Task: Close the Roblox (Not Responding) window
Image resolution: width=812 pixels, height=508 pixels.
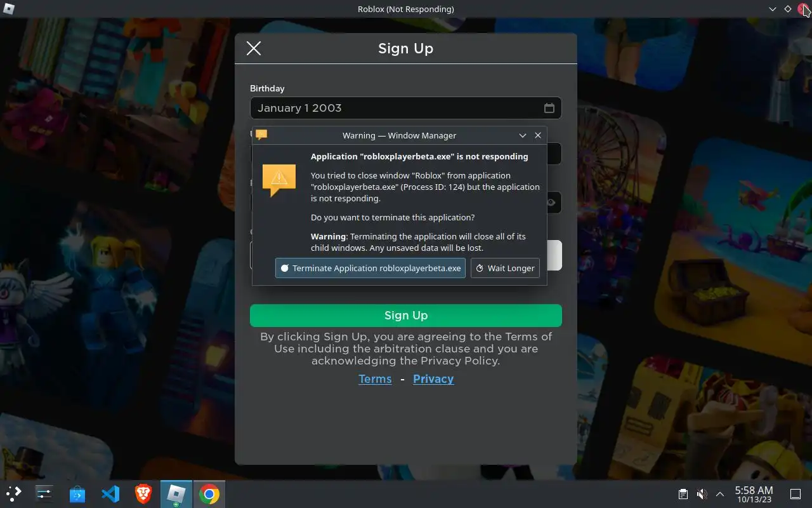Action: (x=803, y=9)
